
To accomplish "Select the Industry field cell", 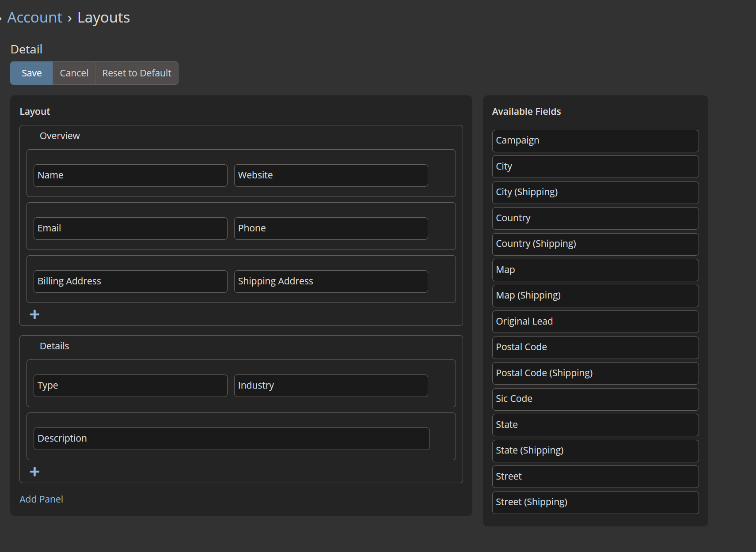I will [331, 386].
